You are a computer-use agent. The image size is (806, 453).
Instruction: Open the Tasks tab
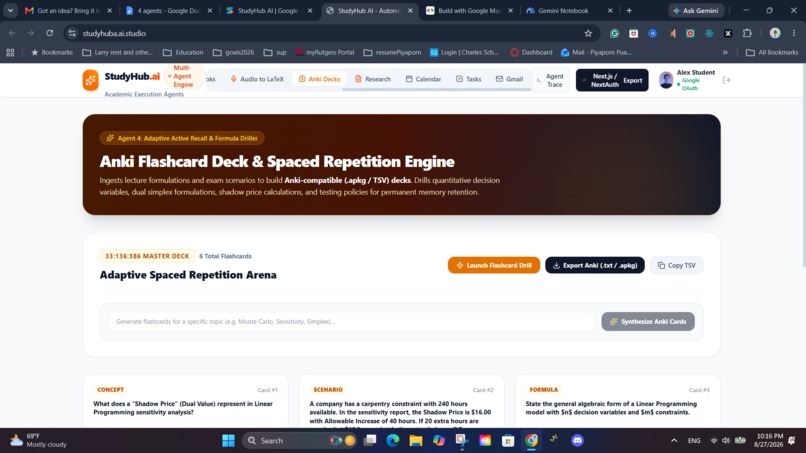(468, 79)
